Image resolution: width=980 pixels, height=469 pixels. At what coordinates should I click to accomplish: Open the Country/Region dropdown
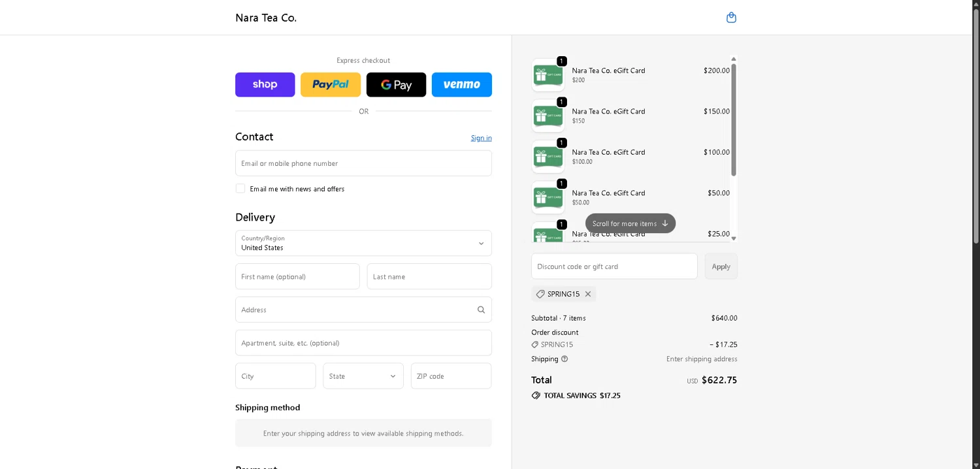(x=363, y=243)
